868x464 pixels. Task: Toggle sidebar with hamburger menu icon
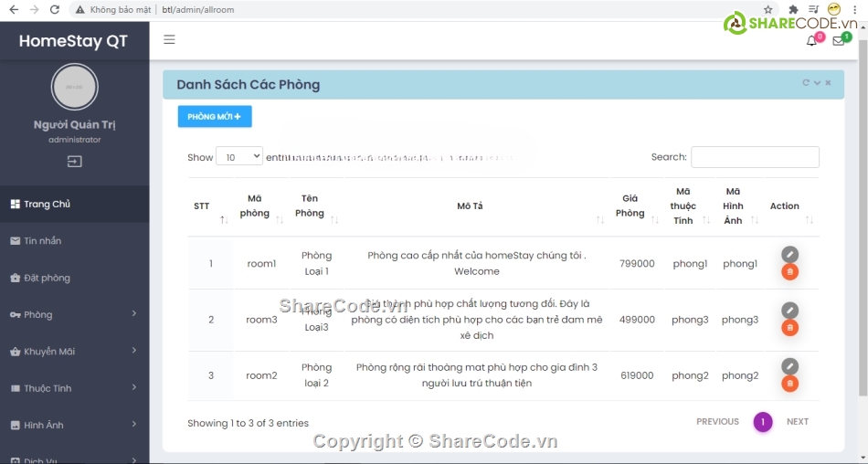(x=169, y=39)
